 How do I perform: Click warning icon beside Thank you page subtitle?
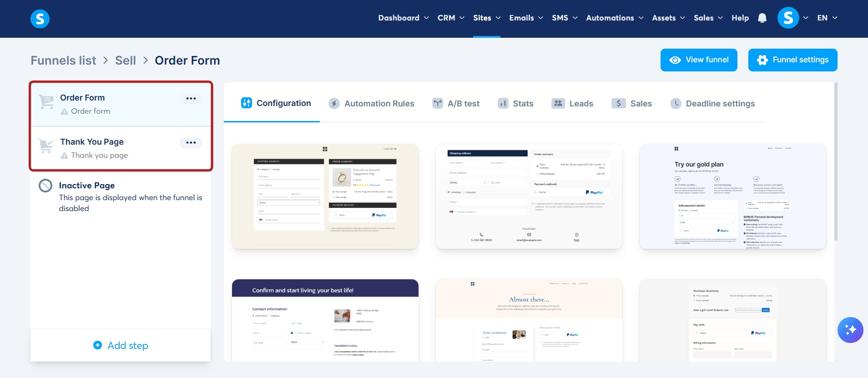pyautogui.click(x=65, y=155)
